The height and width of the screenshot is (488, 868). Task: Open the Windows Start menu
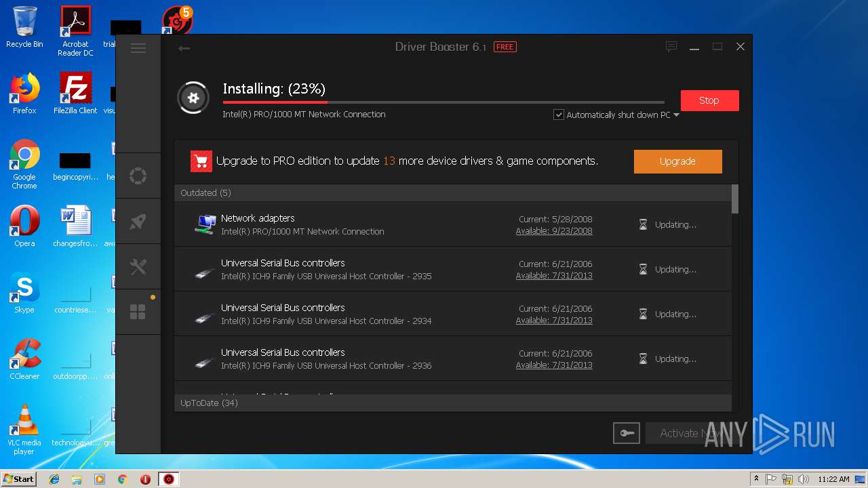[19, 479]
